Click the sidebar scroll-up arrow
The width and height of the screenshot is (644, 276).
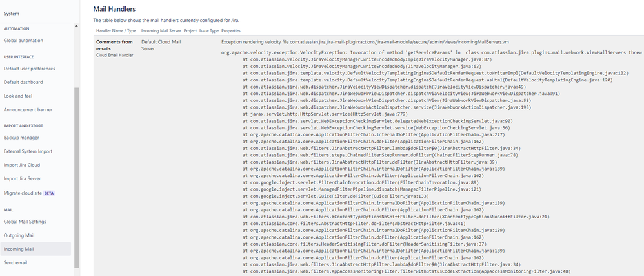point(76,26)
